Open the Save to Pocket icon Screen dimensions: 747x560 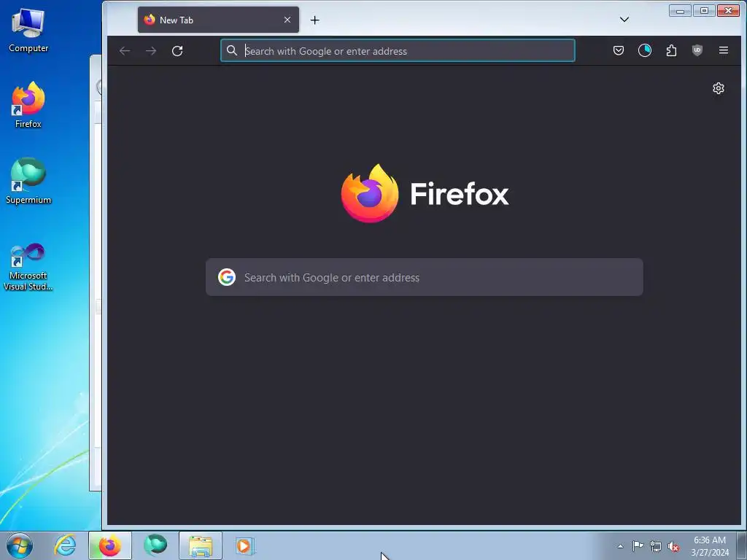[x=619, y=50]
